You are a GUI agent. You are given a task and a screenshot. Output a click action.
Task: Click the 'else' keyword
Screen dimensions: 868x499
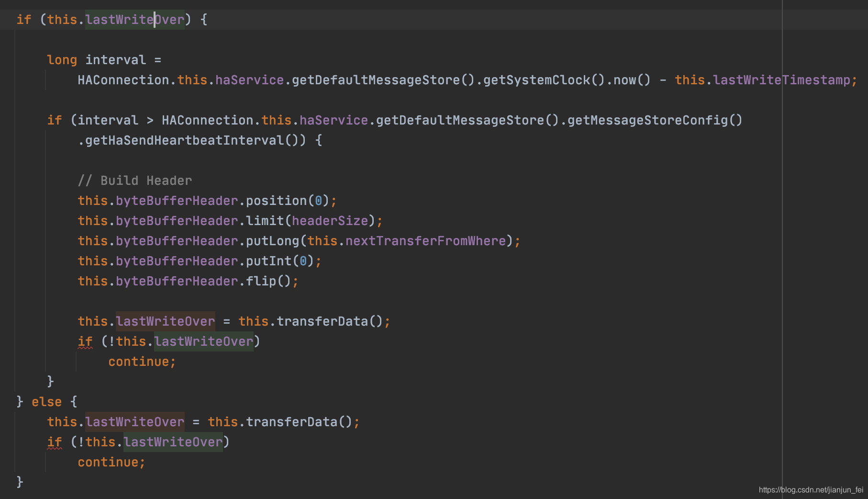pyautogui.click(x=47, y=402)
